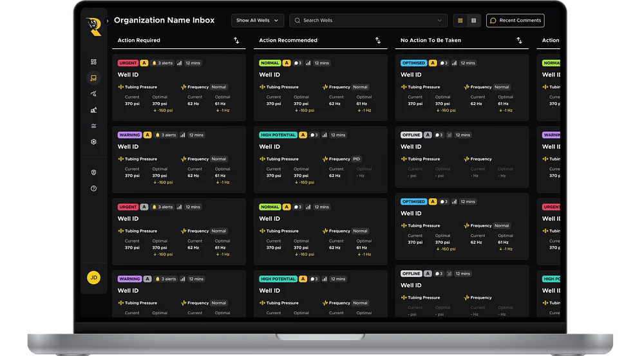Open the dashboard grid icon in sidebar
The height and width of the screenshot is (356, 644).
pyautogui.click(x=93, y=62)
